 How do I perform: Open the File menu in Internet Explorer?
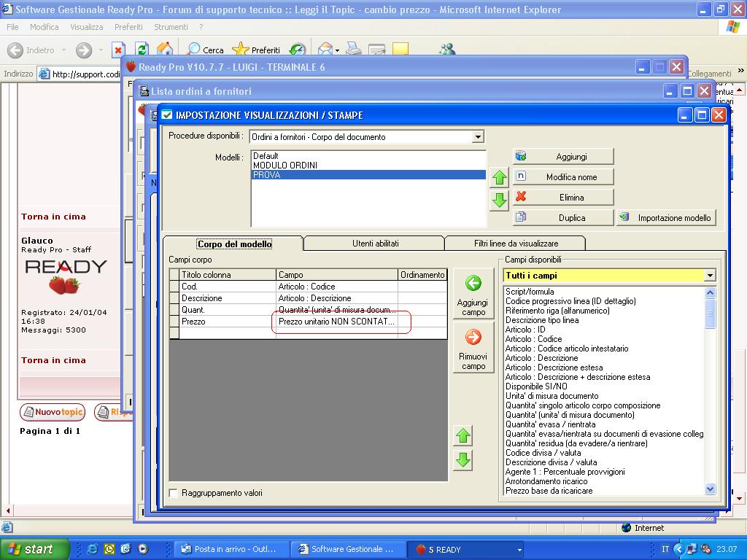[x=12, y=27]
